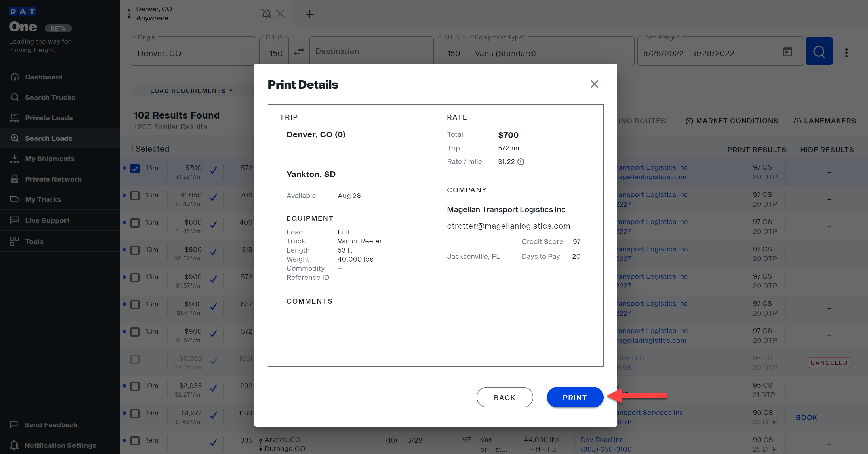Image resolution: width=868 pixels, height=454 pixels.
Task: Click the info icon next to rate per mile
Action: click(521, 162)
